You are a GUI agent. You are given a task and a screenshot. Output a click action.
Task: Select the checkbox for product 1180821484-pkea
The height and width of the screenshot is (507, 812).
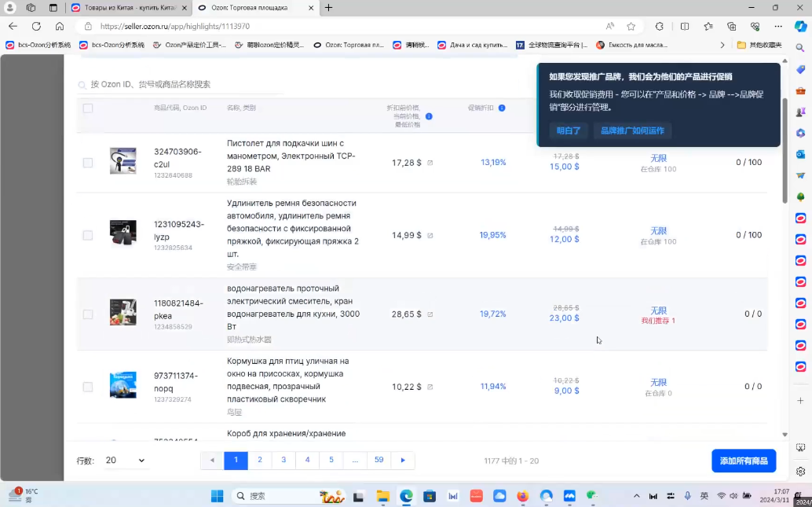[x=88, y=314]
